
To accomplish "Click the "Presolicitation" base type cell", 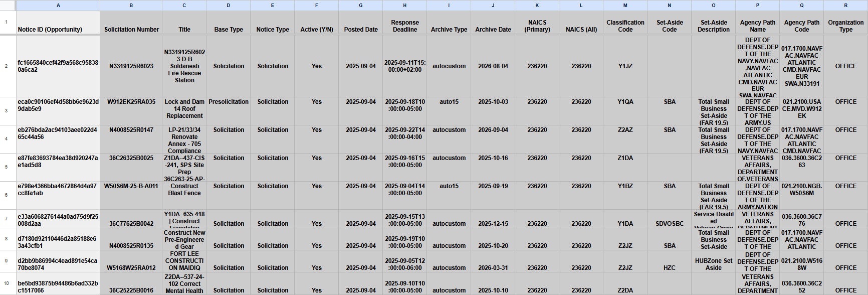I will point(229,102).
